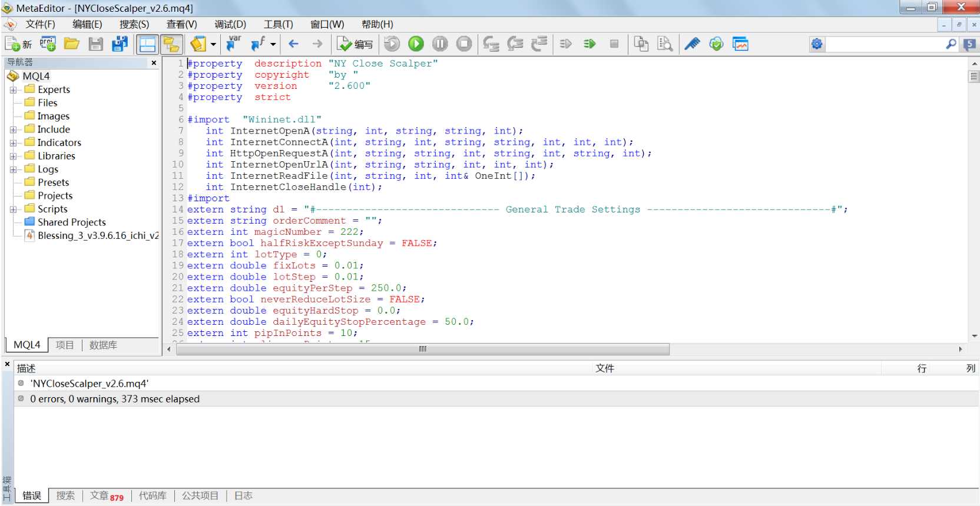The image size is (980, 506).
Task: Click the search magnifier button
Action: [x=951, y=44]
